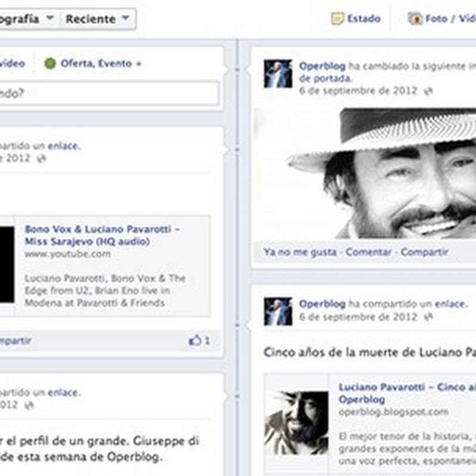Click www.youtube.com source text
The height and width of the screenshot is (476, 476).
pyautogui.click(x=68, y=254)
